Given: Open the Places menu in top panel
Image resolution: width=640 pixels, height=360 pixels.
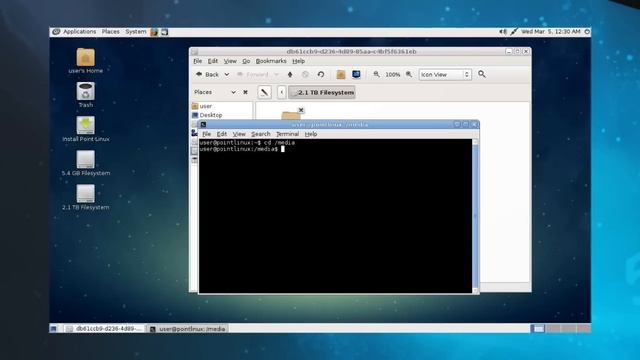Looking at the screenshot, I should tap(111, 32).
